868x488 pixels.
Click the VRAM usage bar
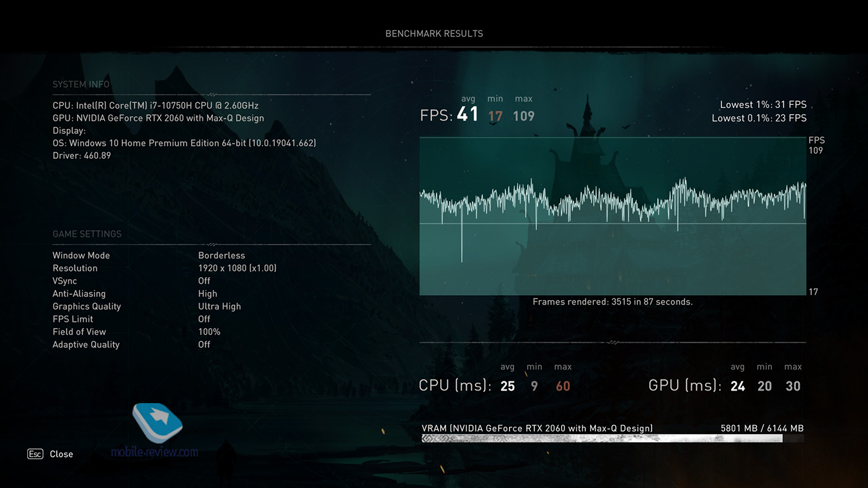601,438
